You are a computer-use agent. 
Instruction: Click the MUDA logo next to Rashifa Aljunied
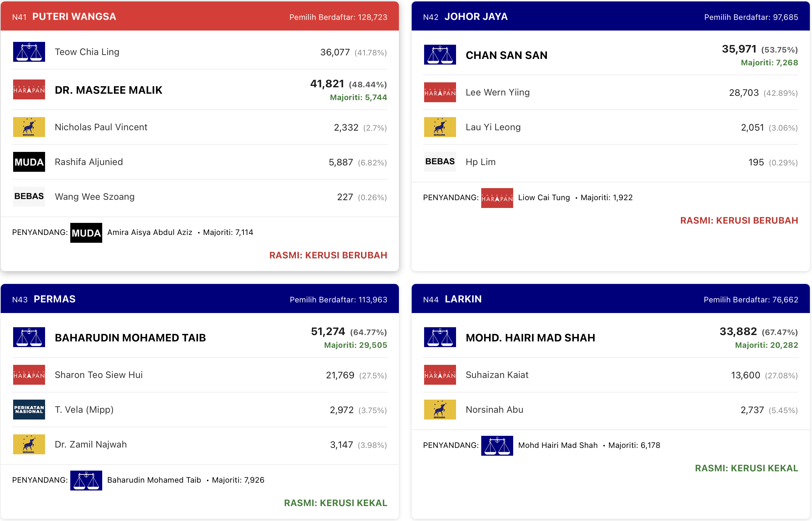coord(29,162)
